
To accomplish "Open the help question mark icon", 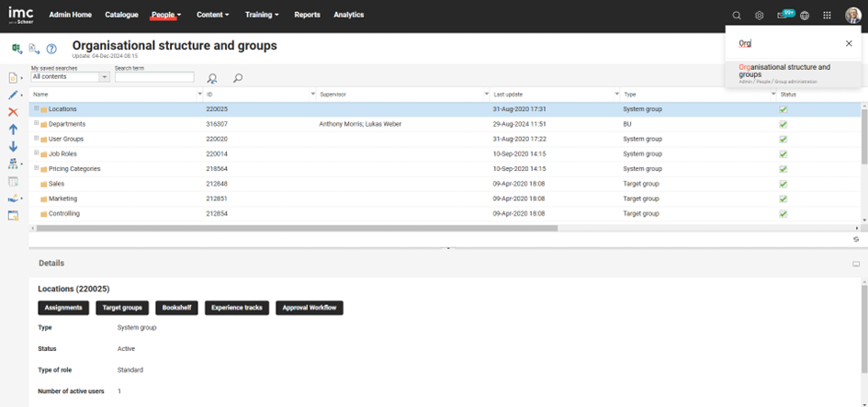I will (x=51, y=49).
